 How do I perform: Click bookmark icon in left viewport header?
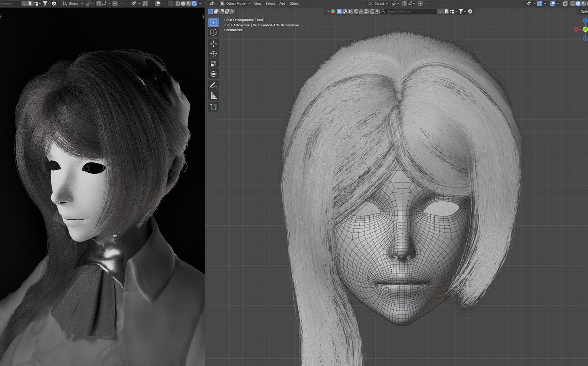coord(30,4)
